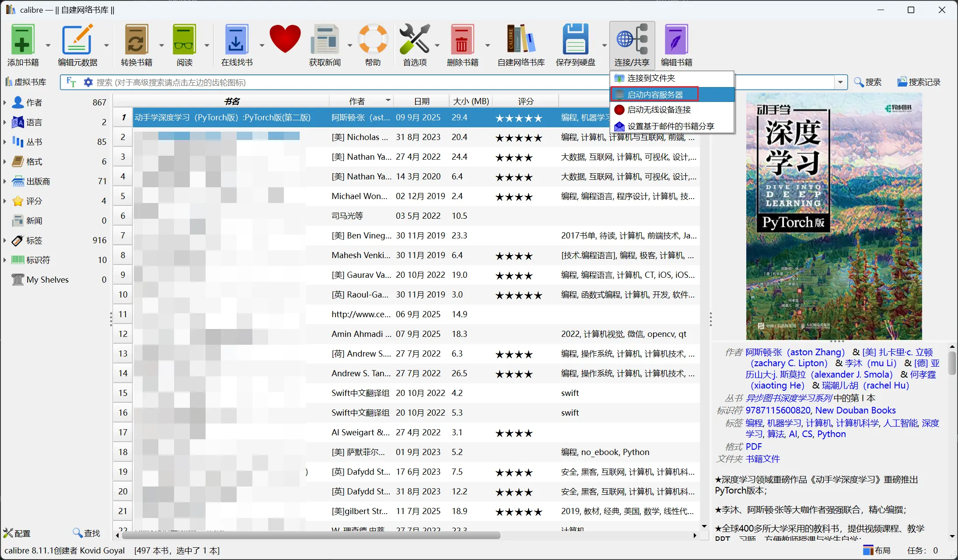Open Convert books dropdown arrow
Viewport: 958px width, 560px height.
tap(161, 45)
